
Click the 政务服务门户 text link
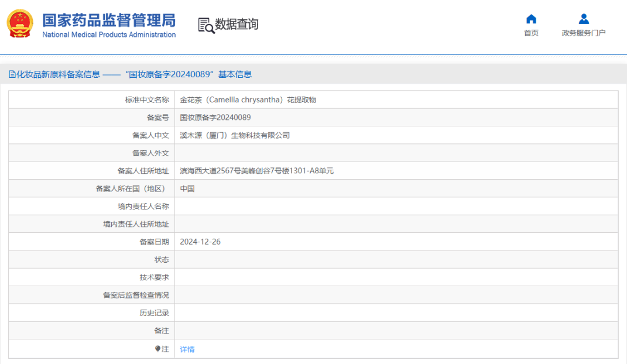coord(584,33)
